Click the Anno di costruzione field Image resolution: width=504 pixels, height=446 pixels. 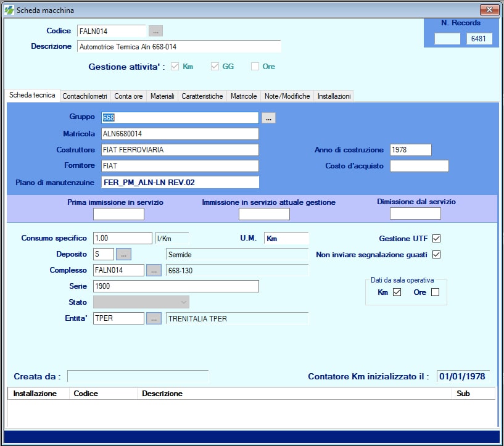[x=410, y=150]
